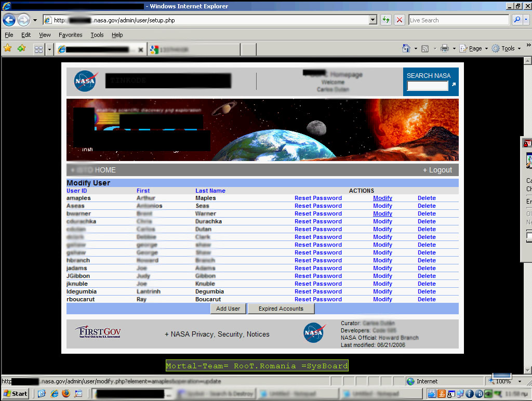
Task: Open the Help menu
Action: click(117, 35)
